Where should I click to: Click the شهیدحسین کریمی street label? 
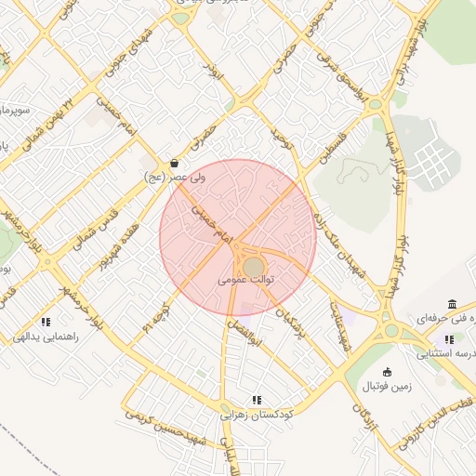166,429
